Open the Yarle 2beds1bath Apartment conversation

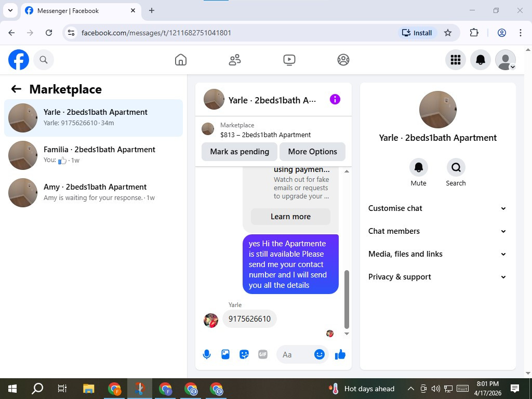pyautogui.click(x=94, y=118)
